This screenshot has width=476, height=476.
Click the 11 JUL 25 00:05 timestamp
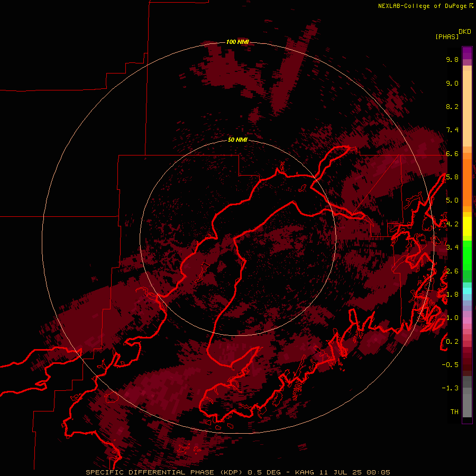pyautogui.click(x=355, y=472)
